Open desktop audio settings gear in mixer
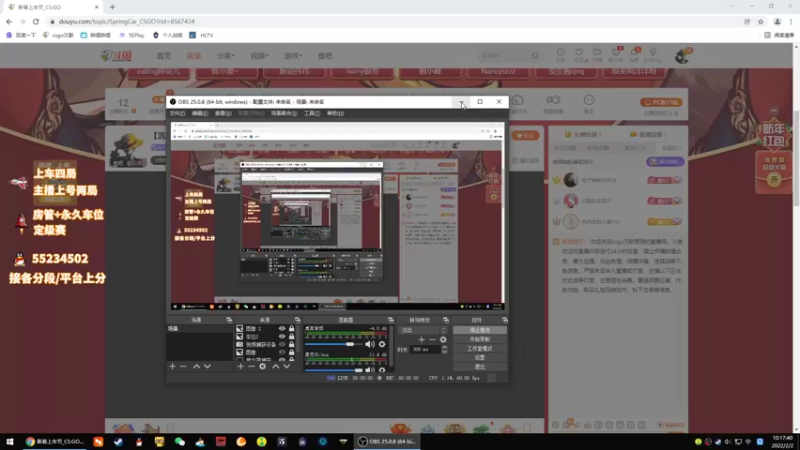Viewport: 800px width, 450px height. tap(382, 344)
